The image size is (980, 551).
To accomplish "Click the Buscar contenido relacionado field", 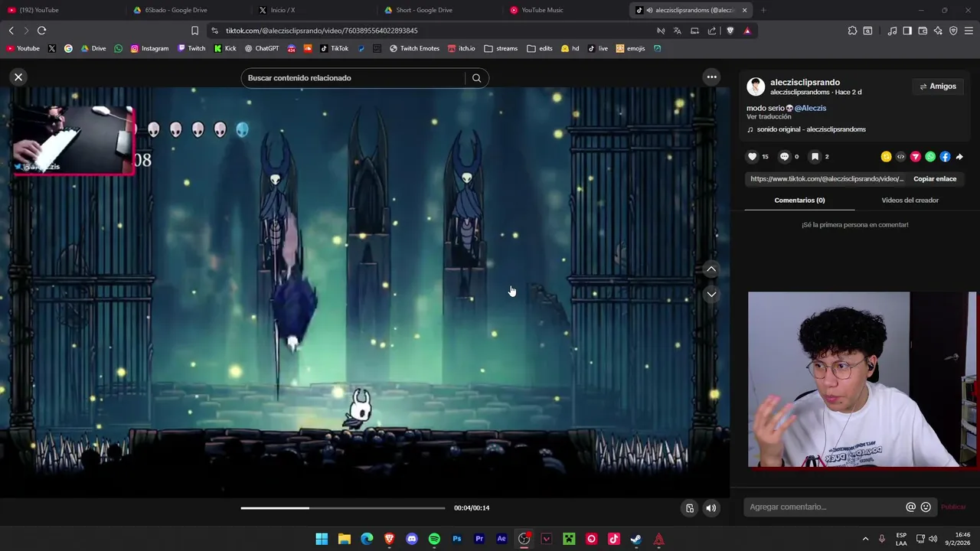I will (x=354, y=78).
